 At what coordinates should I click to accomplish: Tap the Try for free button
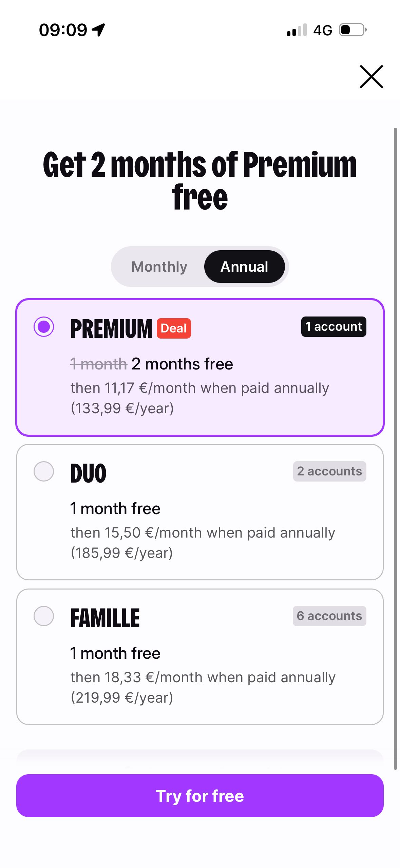click(x=200, y=795)
